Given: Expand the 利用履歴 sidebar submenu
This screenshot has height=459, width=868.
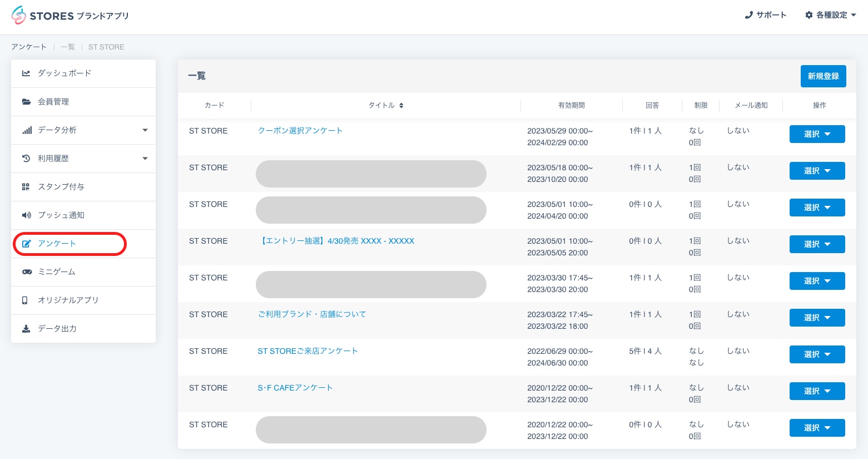Looking at the screenshot, I should 145,159.
